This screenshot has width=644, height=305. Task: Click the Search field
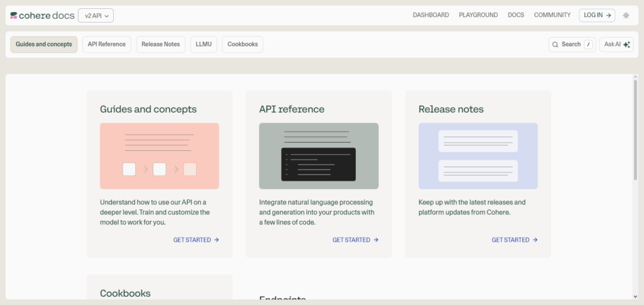click(x=572, y=44)
